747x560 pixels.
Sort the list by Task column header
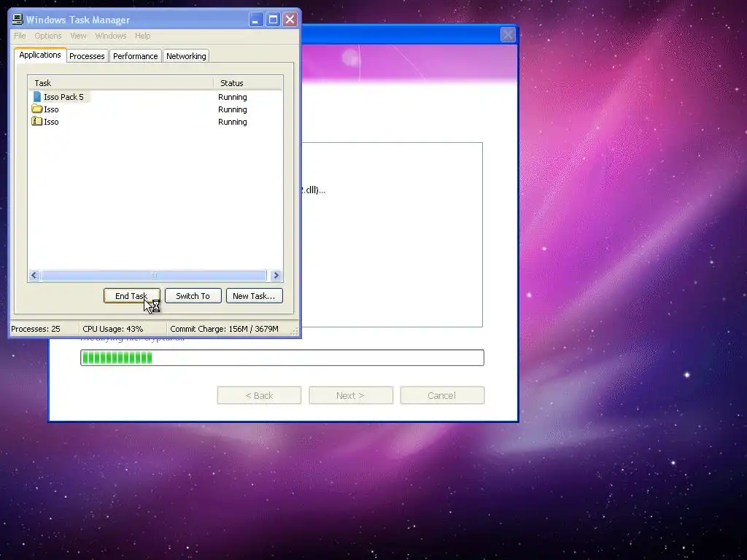[x=120, y=83]
